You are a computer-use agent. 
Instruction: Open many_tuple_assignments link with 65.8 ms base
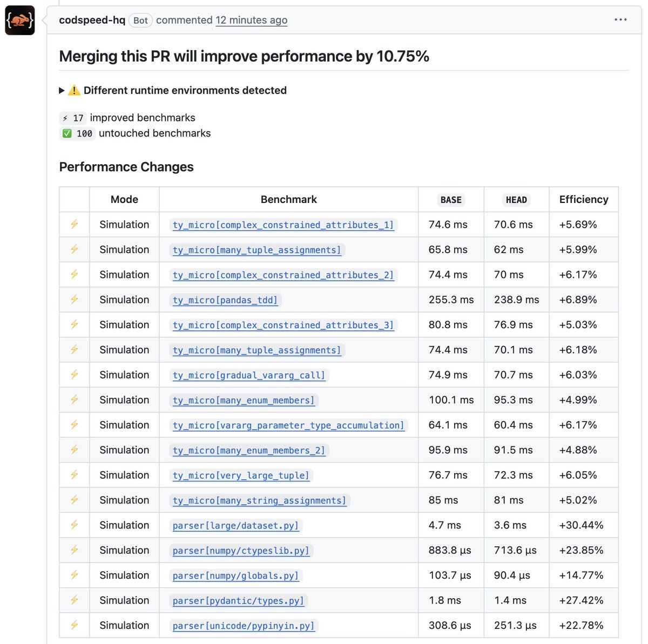point(257,250)
